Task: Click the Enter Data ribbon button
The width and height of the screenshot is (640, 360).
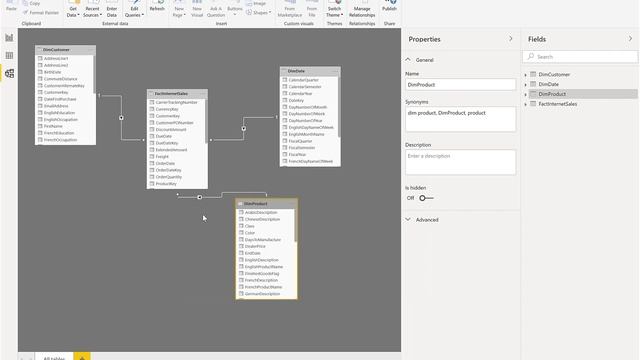Action: click(x=111, y=9)
